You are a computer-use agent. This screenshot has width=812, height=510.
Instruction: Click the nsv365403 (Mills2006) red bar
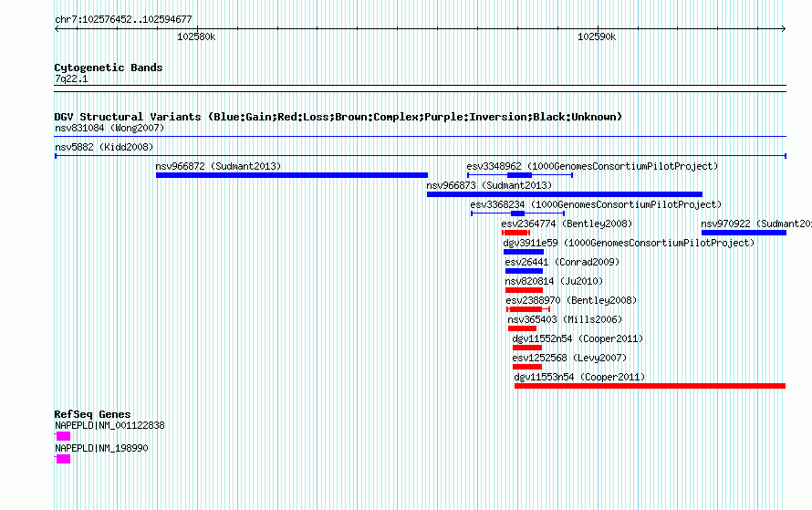click(x=522, y=328)
